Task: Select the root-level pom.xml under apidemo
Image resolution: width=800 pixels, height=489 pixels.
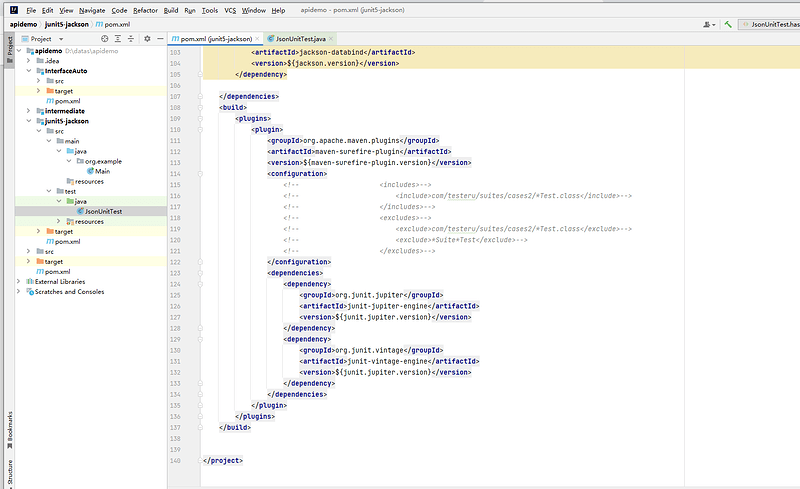Action: click(x=57, y=272)
